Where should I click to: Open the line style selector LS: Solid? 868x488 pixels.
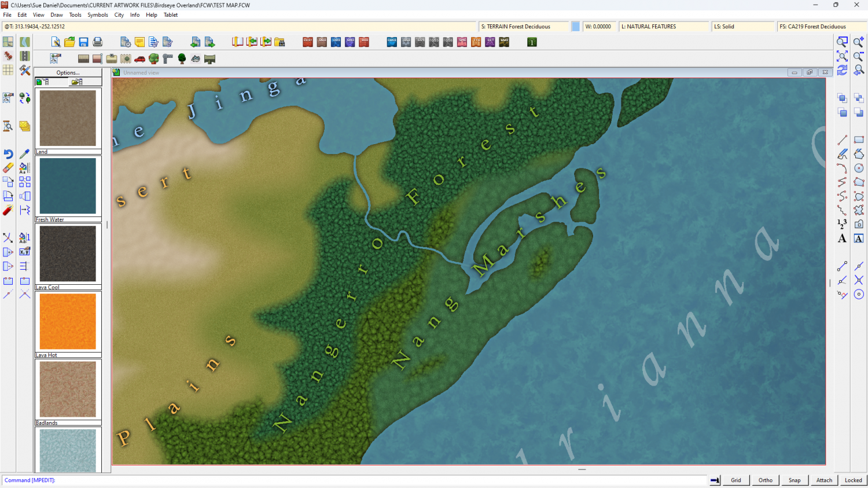point(742,27)
